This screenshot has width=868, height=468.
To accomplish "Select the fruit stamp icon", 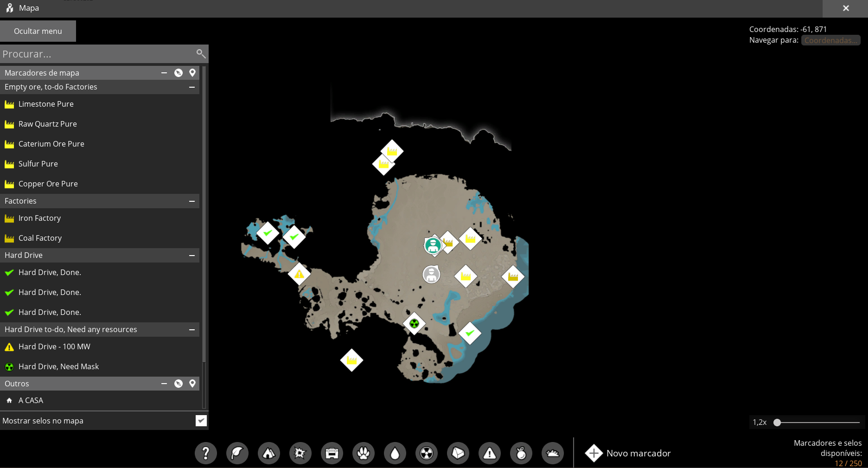I will tap(521, 453).
